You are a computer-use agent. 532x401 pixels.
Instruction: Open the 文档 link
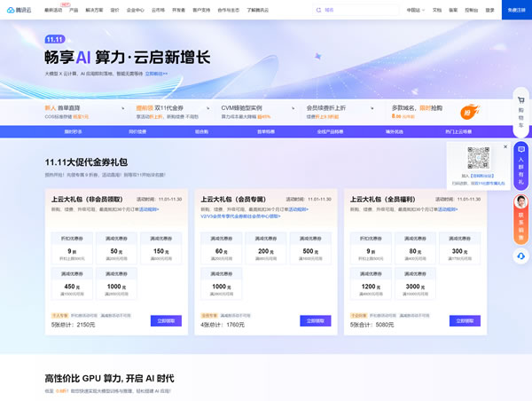coord(437,10)
